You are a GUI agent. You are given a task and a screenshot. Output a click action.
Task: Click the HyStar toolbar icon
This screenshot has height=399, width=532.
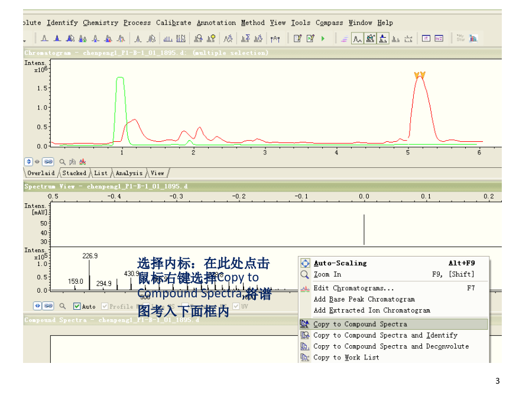coord(460,38)
